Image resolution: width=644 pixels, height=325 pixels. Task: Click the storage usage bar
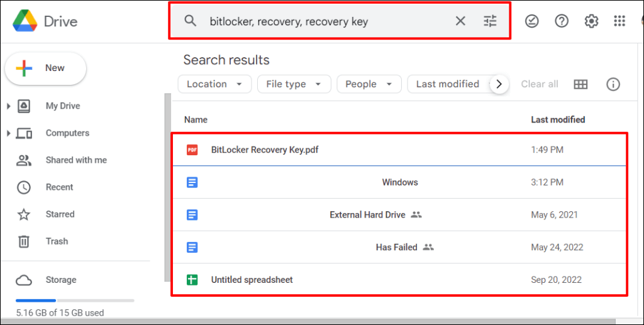coord(75,300)
